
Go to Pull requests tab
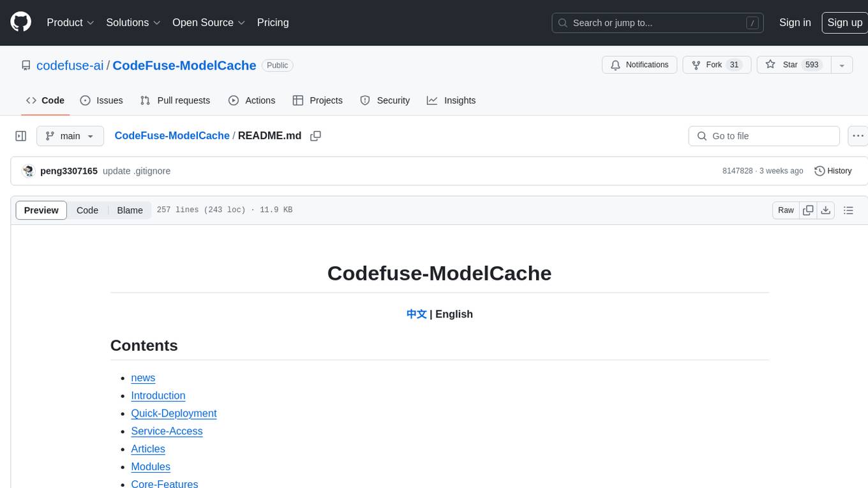click(x=175, y=100)
